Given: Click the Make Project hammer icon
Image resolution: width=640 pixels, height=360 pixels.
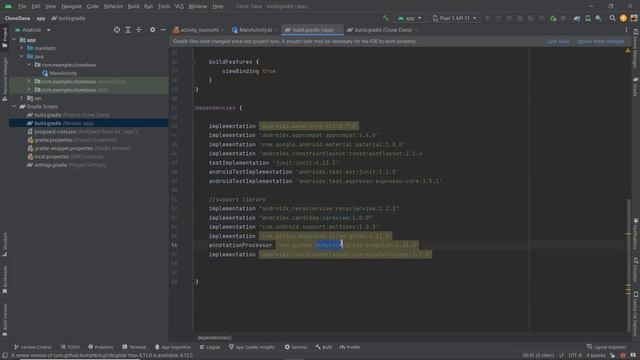Looking at the screenshot, I should pos(385,18).
